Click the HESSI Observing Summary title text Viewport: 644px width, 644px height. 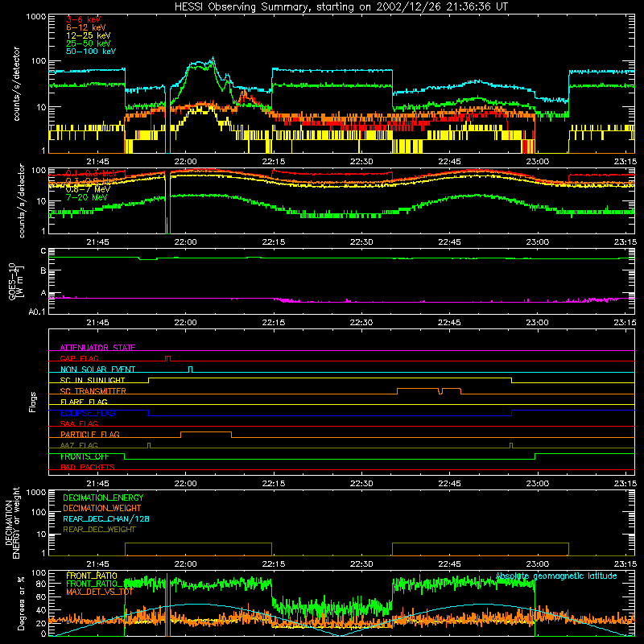(341, 6)
